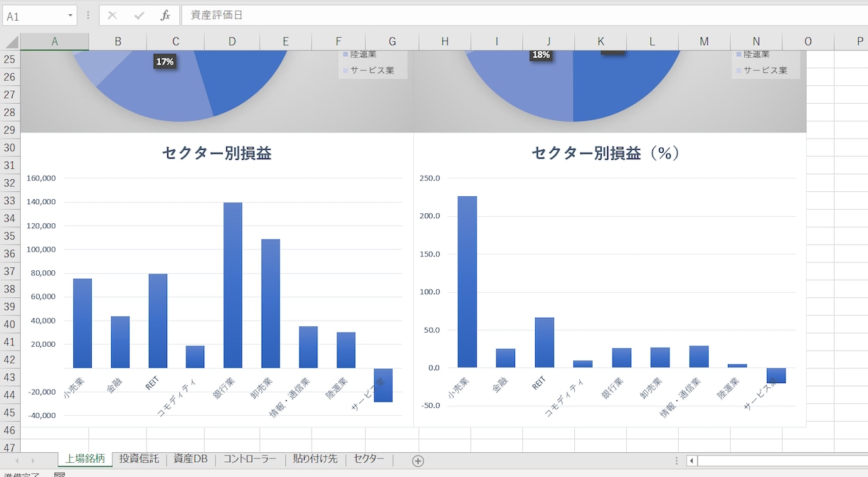Select column B header
The image size is (868, 477).
[x=117, y=41]
